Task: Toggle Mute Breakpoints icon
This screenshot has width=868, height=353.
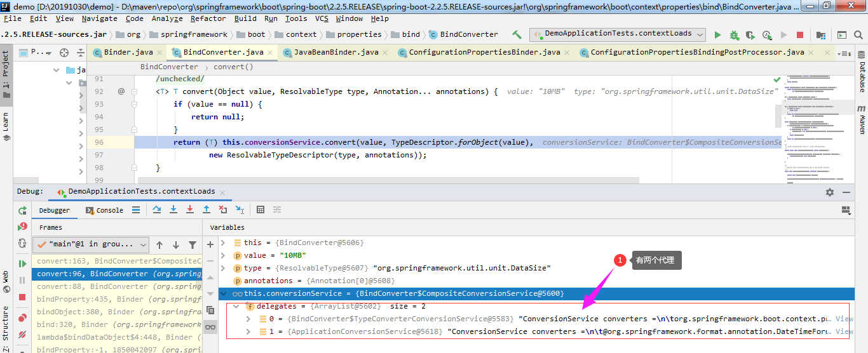Action: coord(22,334)
